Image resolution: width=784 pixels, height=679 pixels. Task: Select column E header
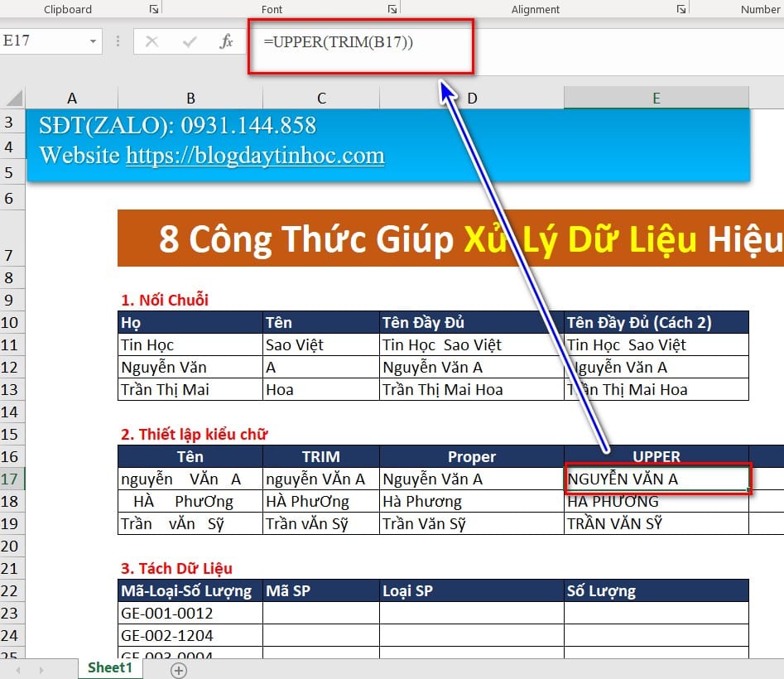(x=656, y=98)
